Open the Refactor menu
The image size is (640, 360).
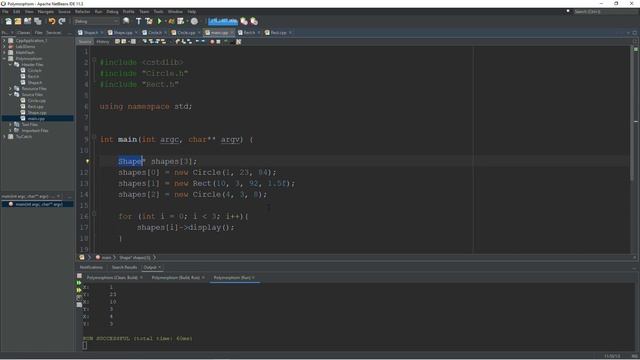click(x=82, y=11)
